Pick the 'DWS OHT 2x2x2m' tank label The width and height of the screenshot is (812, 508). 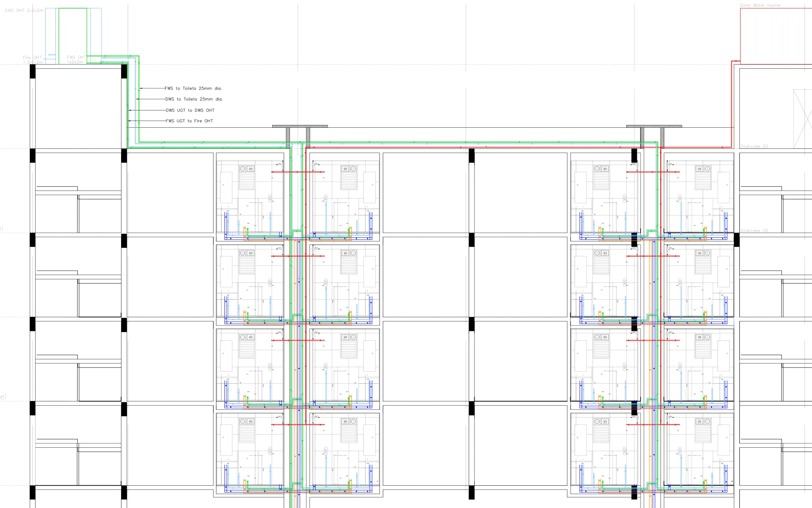pyautogui.click(x=24, y=10)
